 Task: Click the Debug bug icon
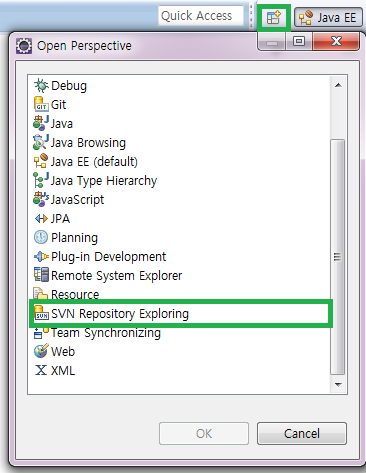pyautogui.click(x=41, y=86)
